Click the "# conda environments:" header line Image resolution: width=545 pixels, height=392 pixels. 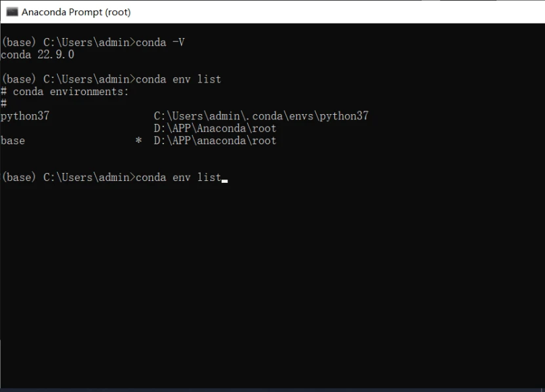click(65, 92)
